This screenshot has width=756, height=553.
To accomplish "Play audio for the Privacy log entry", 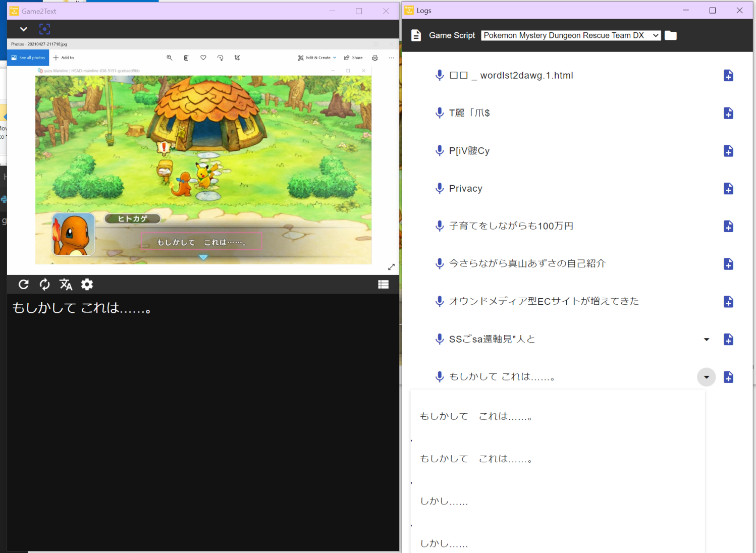I will [439, 188].
